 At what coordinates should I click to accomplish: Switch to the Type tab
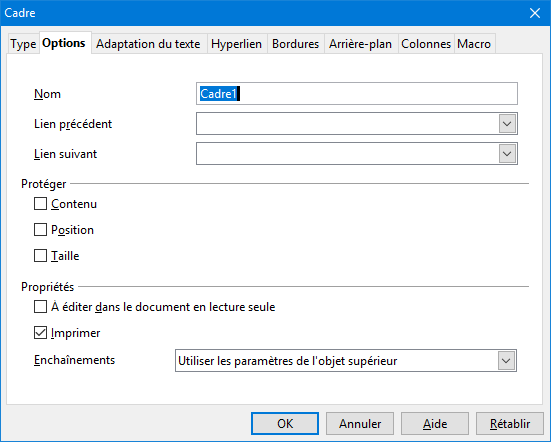(23, 44)
